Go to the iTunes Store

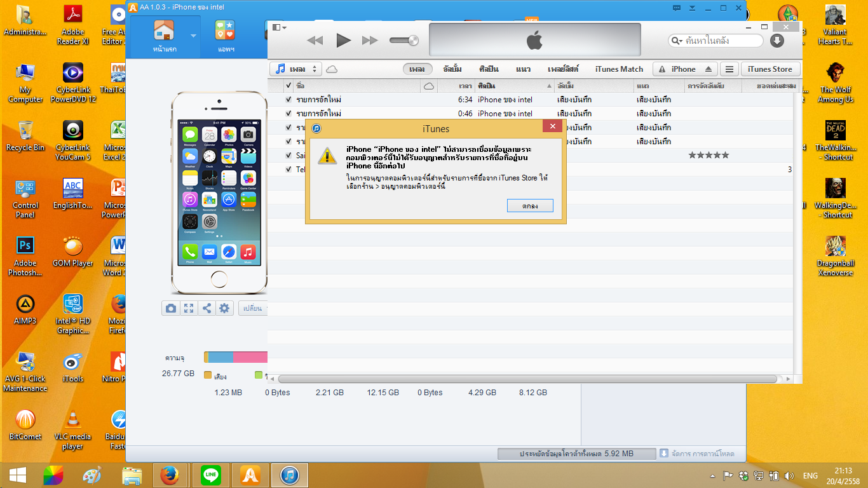click(x=770, y=69)
